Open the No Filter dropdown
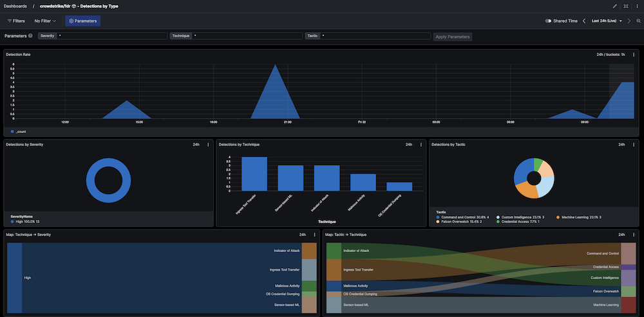The image size is (644, 317). tap(45, 21)
